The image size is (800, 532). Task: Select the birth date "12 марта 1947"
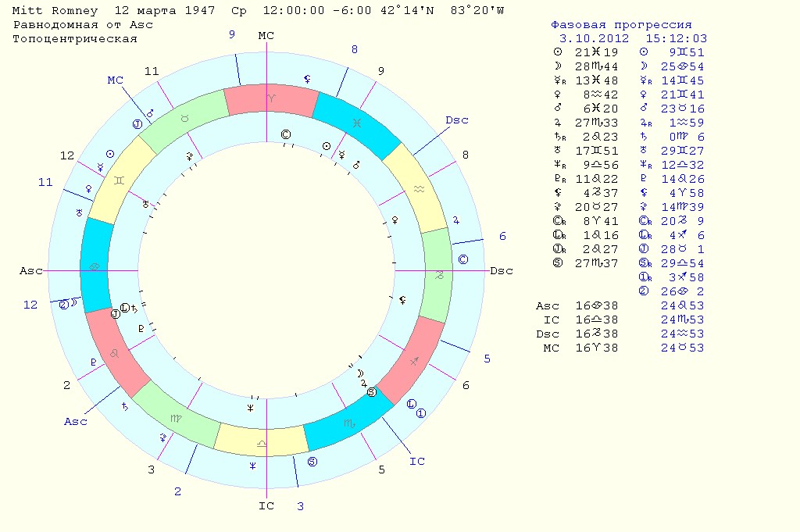(x=165, y=10)
